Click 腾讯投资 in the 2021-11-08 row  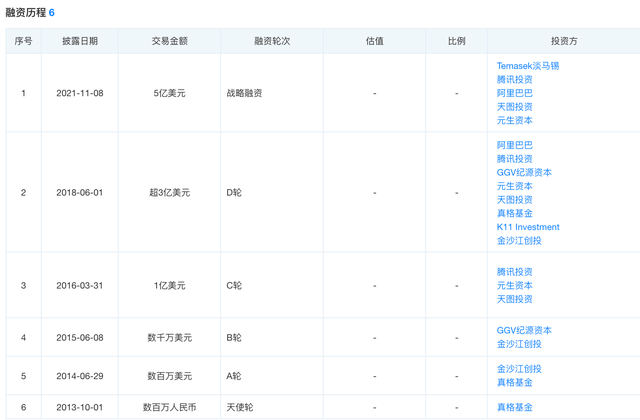[x=514, y=79]
